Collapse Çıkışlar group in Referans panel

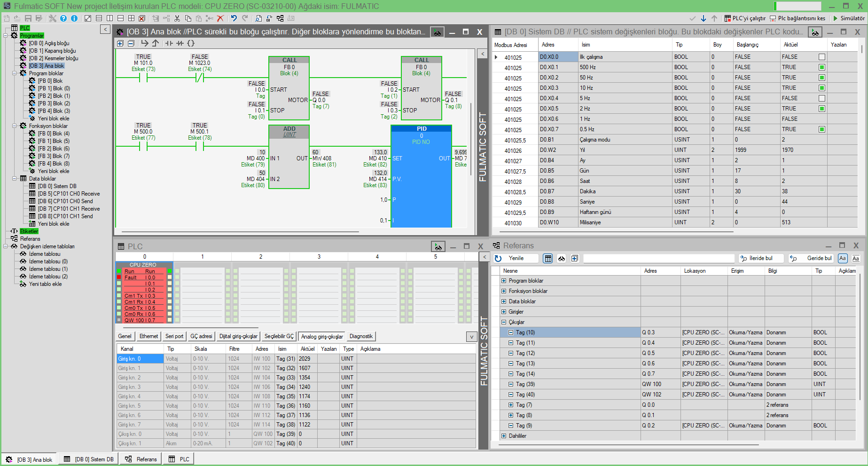point(504,322)
